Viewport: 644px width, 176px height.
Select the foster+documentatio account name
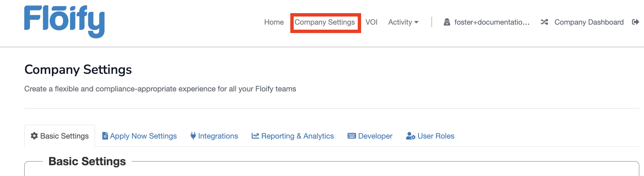tap(492, 22)
